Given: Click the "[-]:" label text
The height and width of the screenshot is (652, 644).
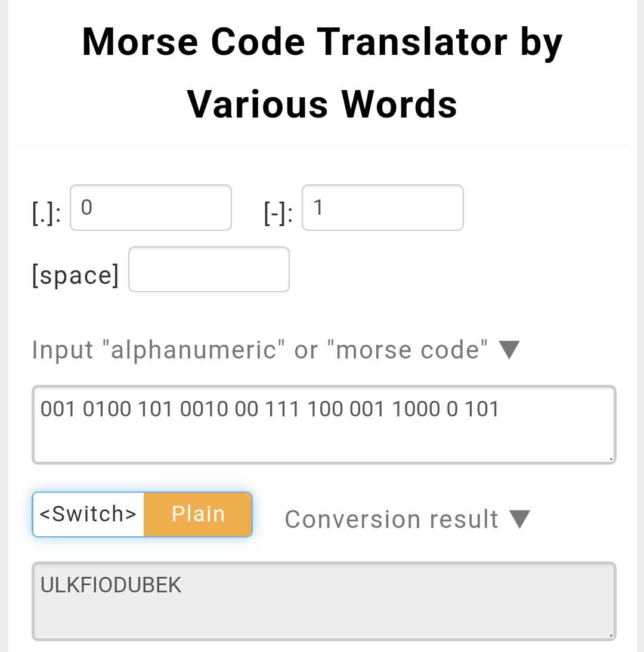Looking at the screenshot, I should 278,214.
